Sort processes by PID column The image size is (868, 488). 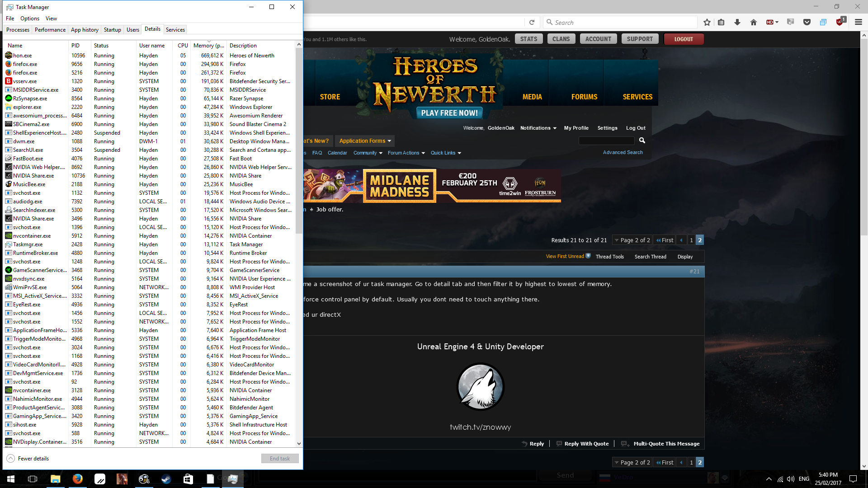coord(80,46)
